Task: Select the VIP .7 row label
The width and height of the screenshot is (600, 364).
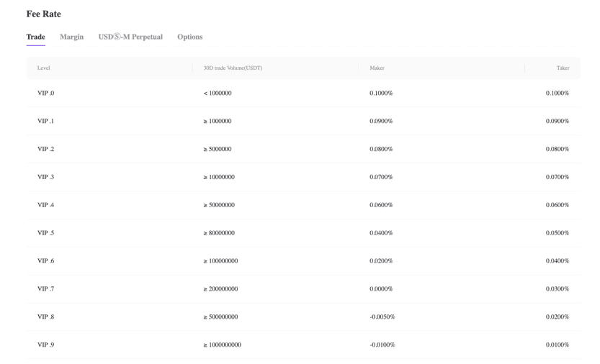Action: pyautogui.click(x=45, y=289)
